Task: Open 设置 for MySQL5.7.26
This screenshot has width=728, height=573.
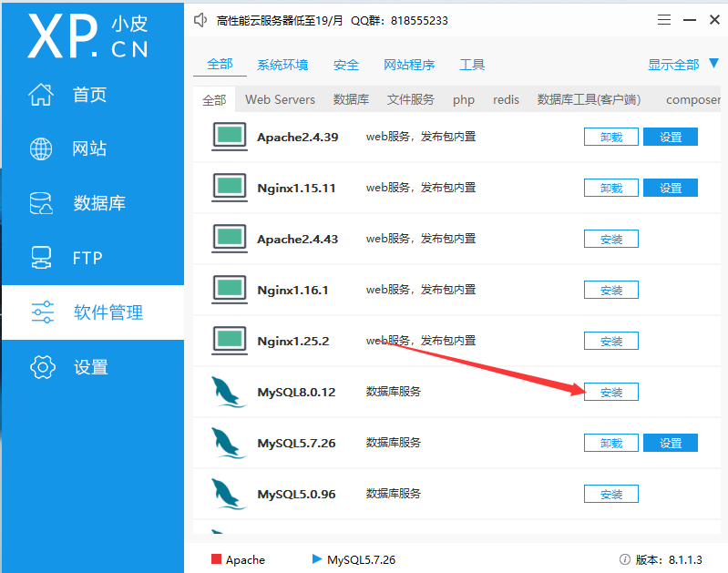Action: [671, 443]
